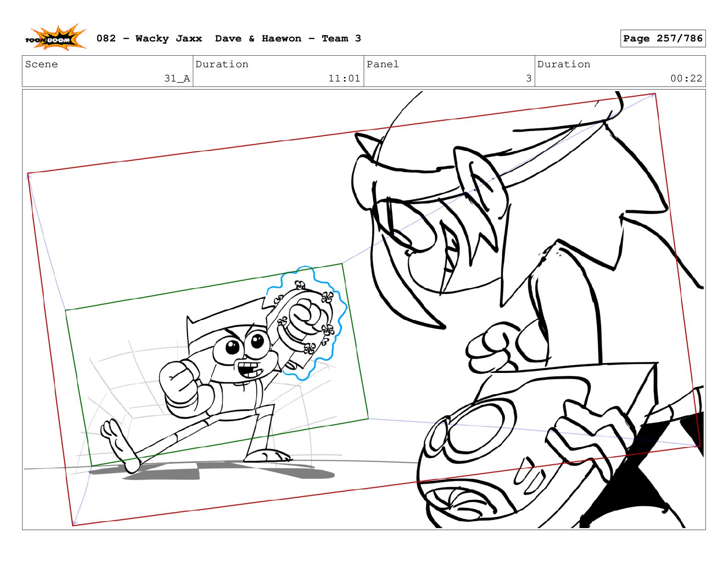The width and height of the screenshot is (728, 564).
Task: Select the panel number '3'
Action: (x=529, y=79)
